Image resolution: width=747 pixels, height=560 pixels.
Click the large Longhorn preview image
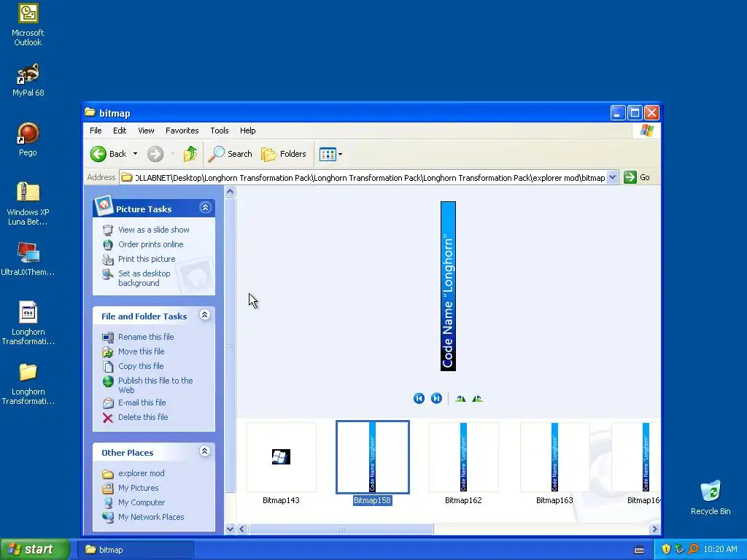(x=449, y=286)
